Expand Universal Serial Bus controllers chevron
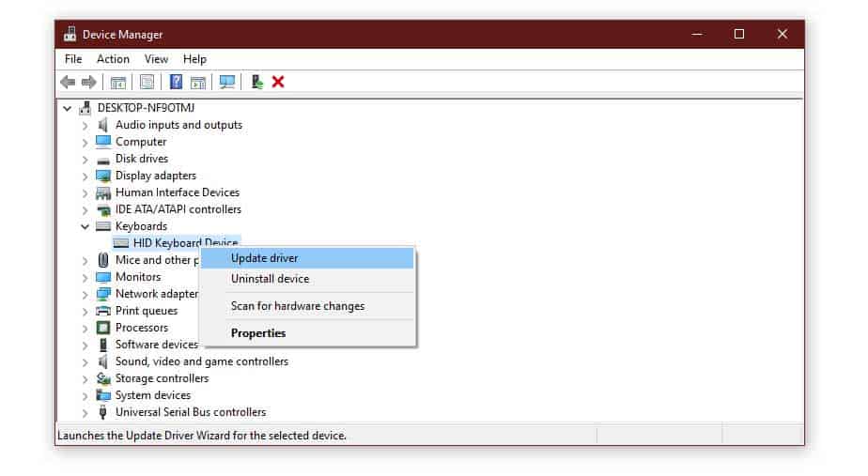This screenshot has height=476, width=868. (x=85, y=413)
